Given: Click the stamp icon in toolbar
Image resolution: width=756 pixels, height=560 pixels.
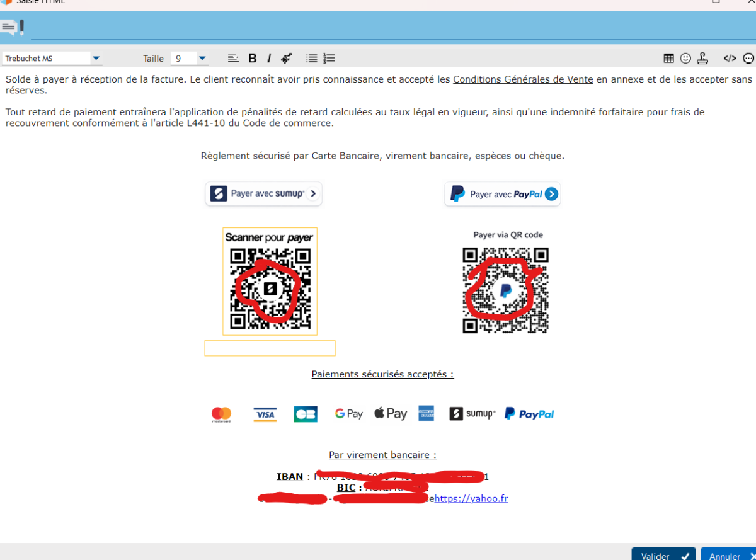Looking at the screenshot, I should [702, 59].
